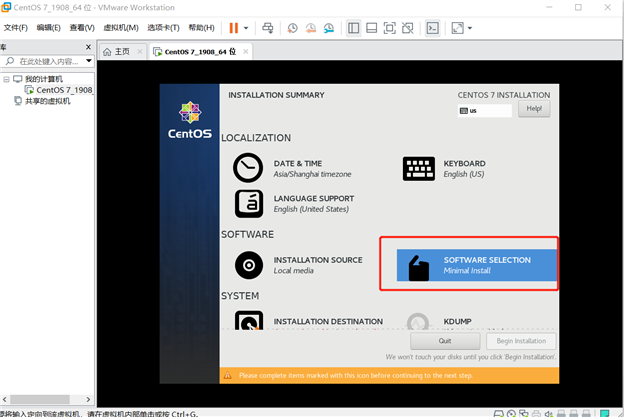The height and width of the screenshot is (417, 624).
Task: Click the teal message log status icon
Action: pos(604,414)
